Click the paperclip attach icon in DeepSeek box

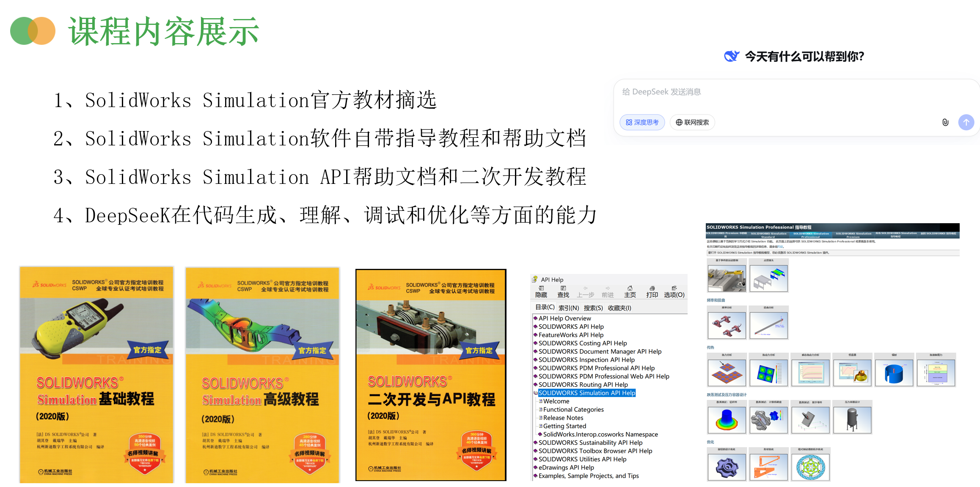945,122
